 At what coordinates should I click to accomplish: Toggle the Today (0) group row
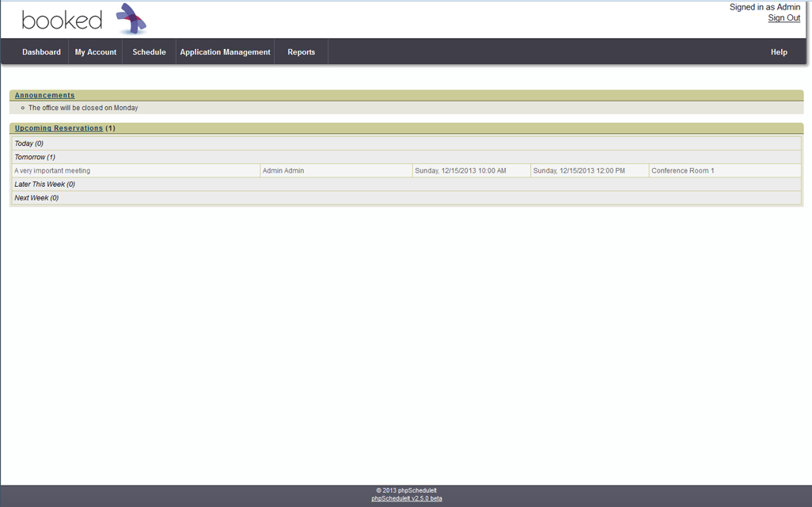29,143
